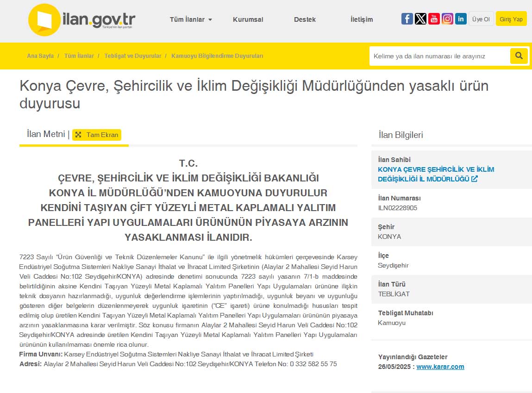Open the Instagram social icon

pyautogui.click(x=447, y=19)
